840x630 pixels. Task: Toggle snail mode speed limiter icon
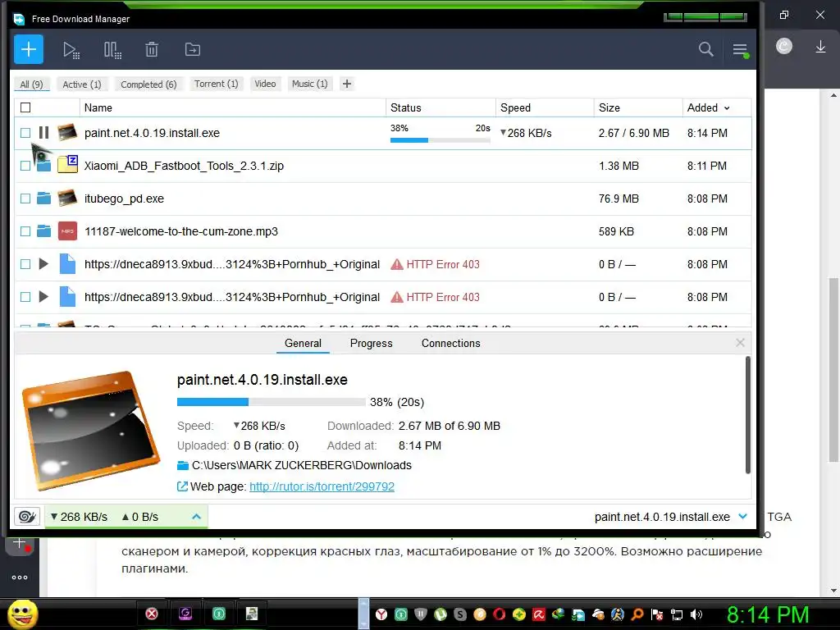[27, 517]
